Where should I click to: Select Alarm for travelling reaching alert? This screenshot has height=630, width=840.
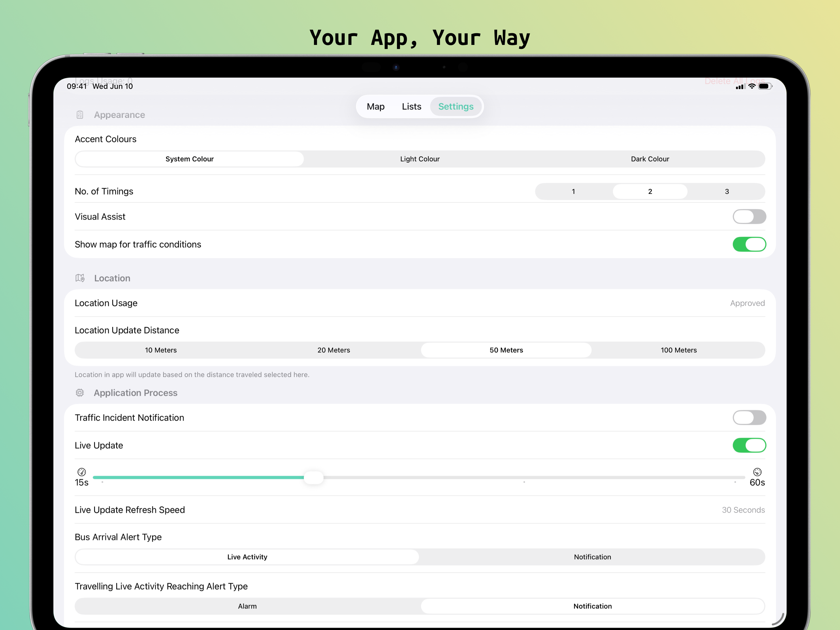(x=247, y=606)
